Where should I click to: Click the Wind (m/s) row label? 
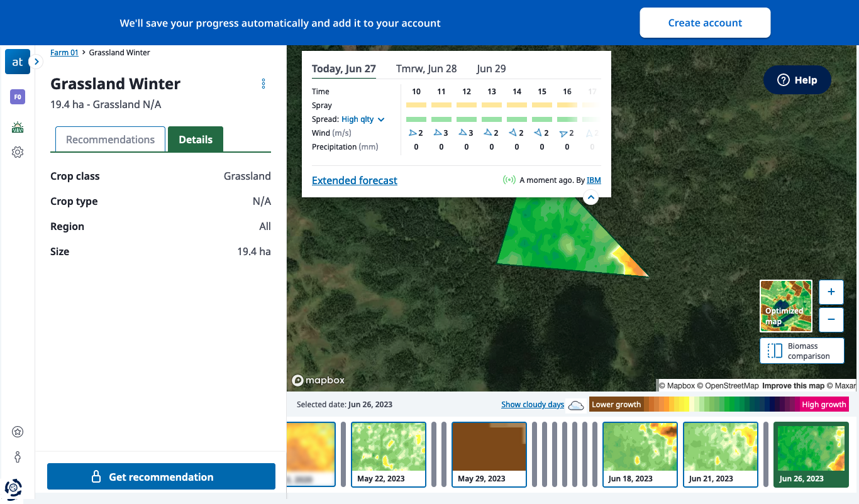point(331,133)
